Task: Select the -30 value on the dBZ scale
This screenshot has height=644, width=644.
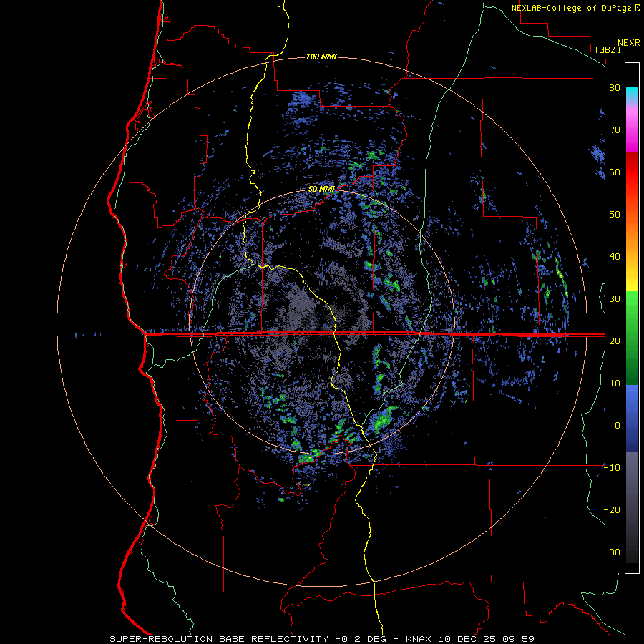Action: click(x=612, y=552)
